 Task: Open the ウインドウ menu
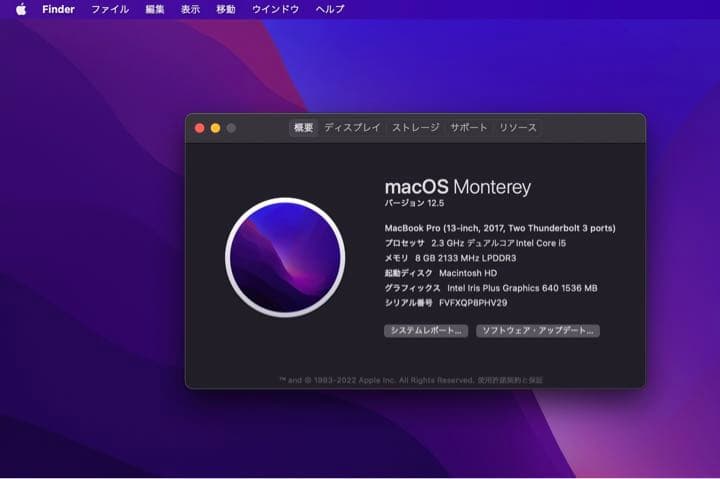[275, 9]
